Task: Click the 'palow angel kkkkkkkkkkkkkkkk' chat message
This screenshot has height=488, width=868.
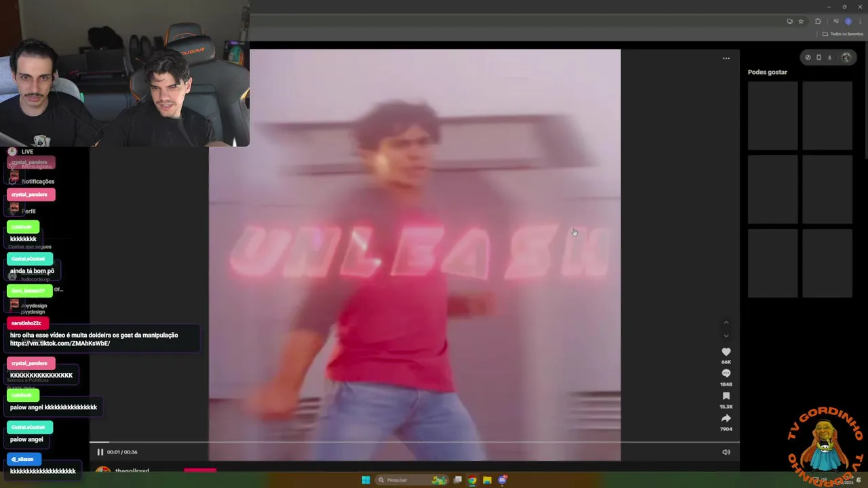Action: [x=54, y=407]
